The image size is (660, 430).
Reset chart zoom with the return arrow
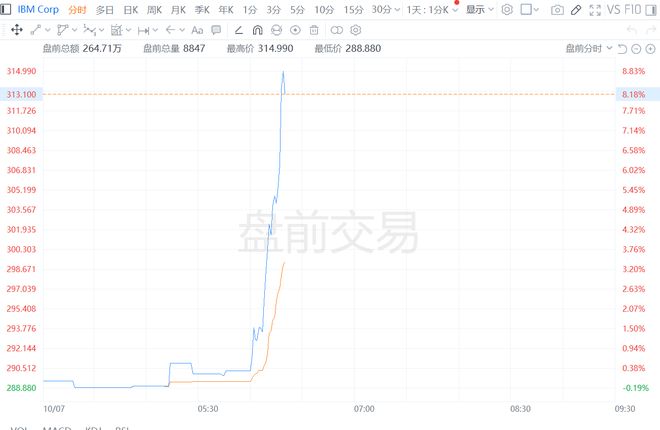622,49
